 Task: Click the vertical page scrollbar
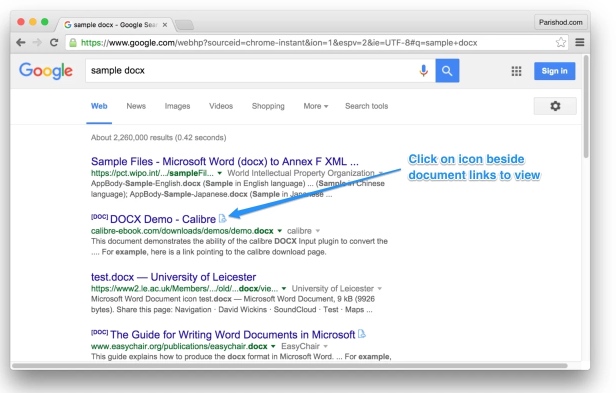click(586, 106)
